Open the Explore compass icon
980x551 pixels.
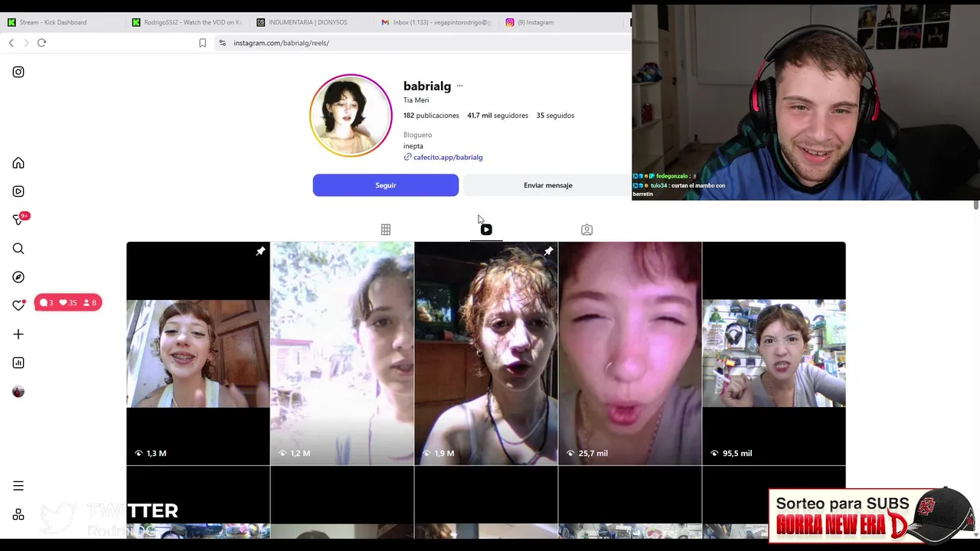[18, 277]
